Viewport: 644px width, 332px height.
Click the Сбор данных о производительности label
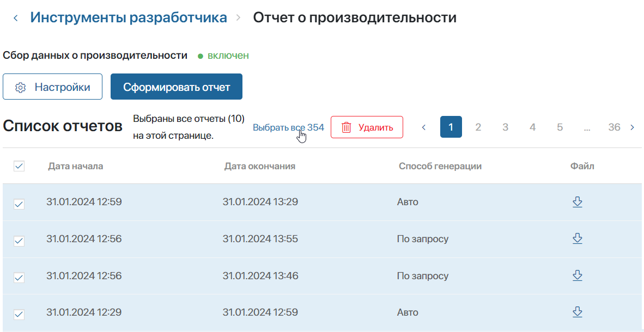pos(95,56)
